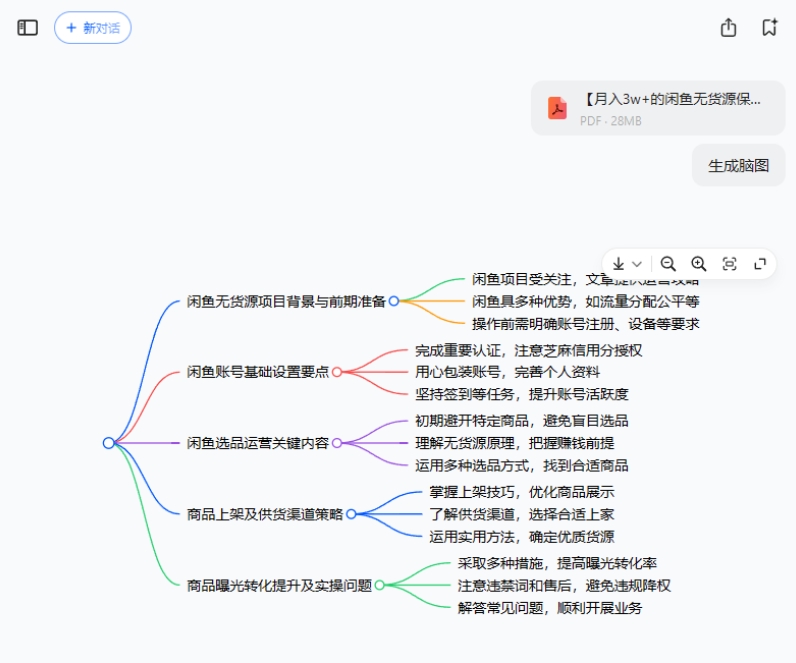Viewport: 796px width, 663px height.
Task: Select the 坚持签到等任务 leaf node
Action: [521, 394]
